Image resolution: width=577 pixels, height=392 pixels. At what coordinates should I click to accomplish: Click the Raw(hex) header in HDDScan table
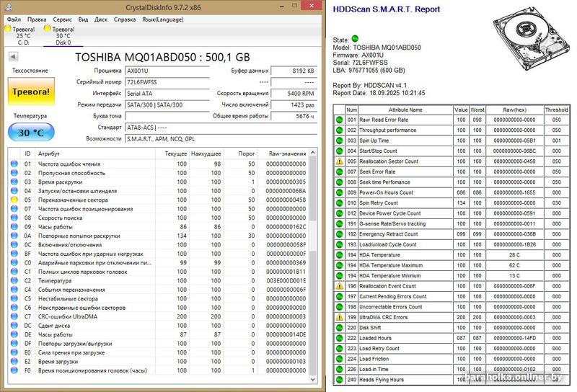[x=514, y=110]
